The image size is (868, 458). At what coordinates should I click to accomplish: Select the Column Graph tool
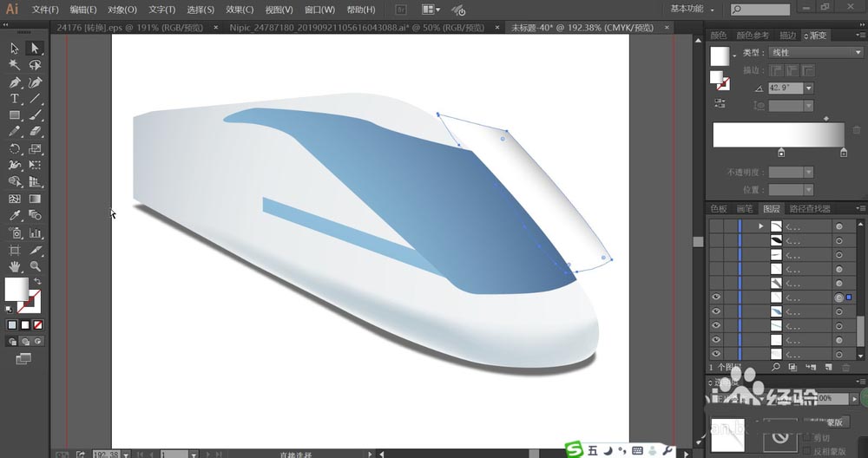point(35,232)
